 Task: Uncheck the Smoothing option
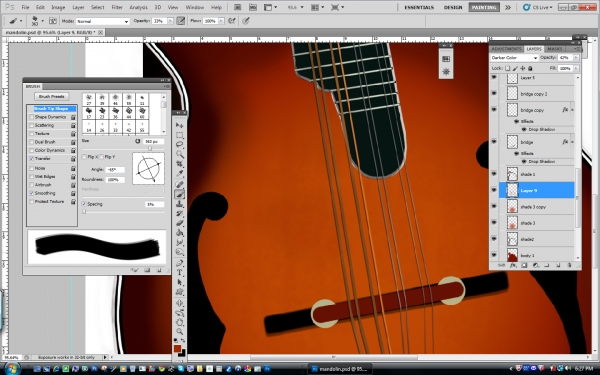pyautogui.click(x=31, y=193)
